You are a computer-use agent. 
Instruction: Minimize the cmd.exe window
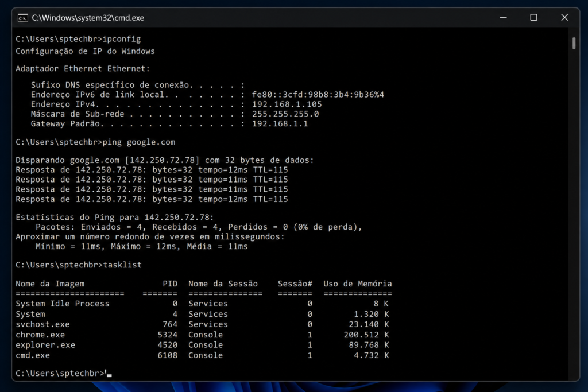[503, 18]
